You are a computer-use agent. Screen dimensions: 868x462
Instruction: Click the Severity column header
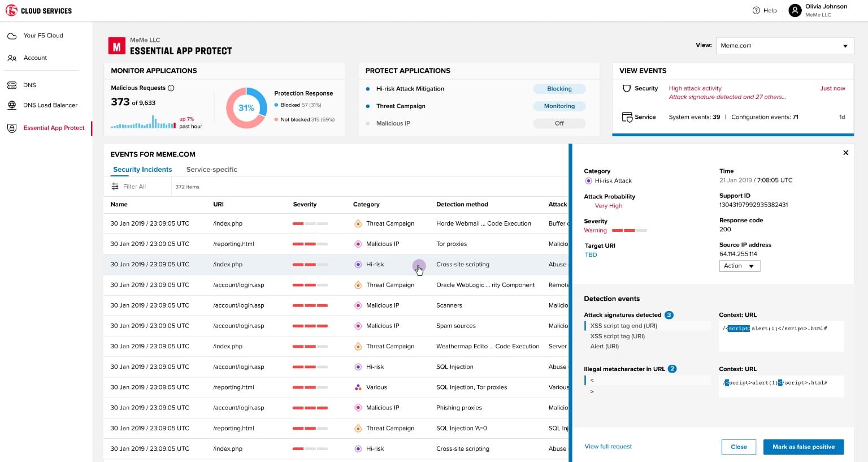305,205
